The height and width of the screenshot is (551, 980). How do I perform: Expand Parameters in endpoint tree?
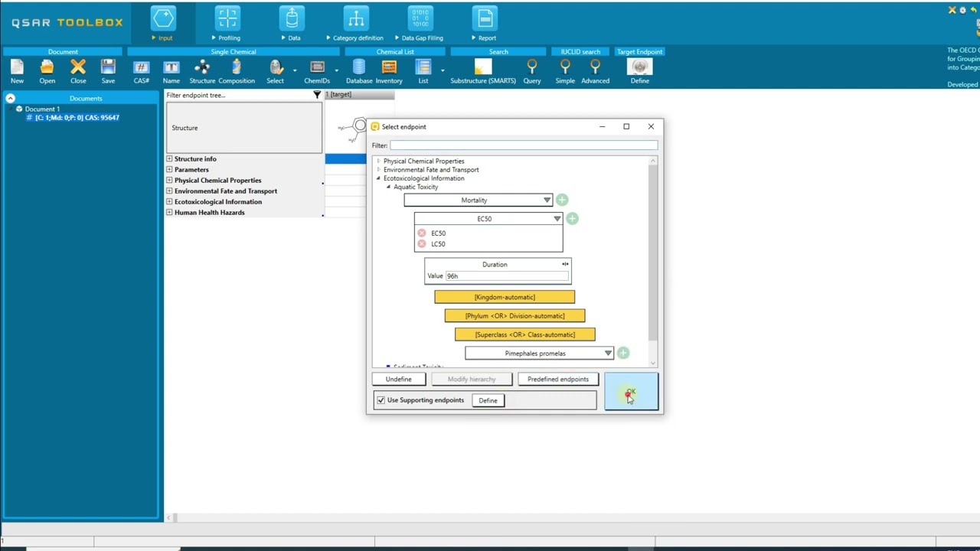click(x=169, y=169)
